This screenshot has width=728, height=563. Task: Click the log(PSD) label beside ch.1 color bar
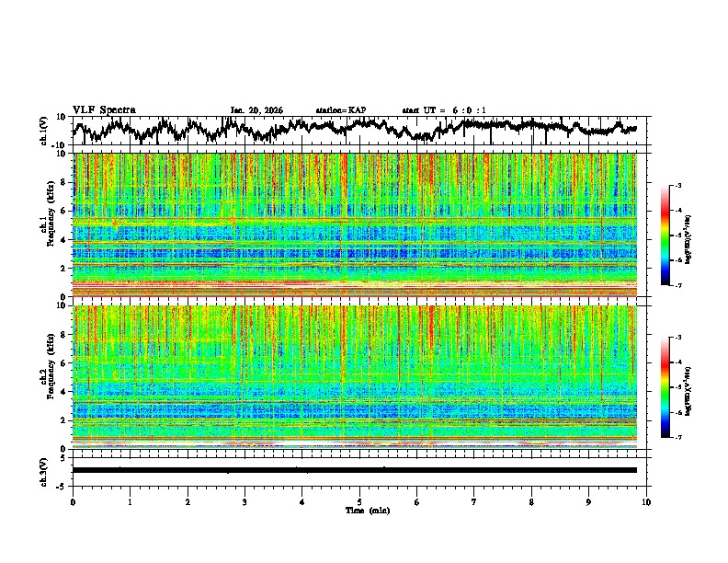(x=688, y=239)
